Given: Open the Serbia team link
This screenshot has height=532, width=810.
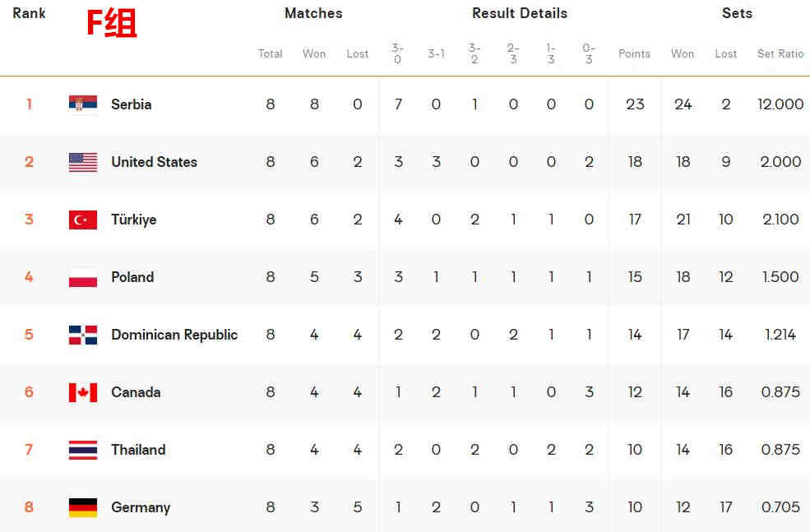Looking at the screenshot, I should (x=132, y=104).
